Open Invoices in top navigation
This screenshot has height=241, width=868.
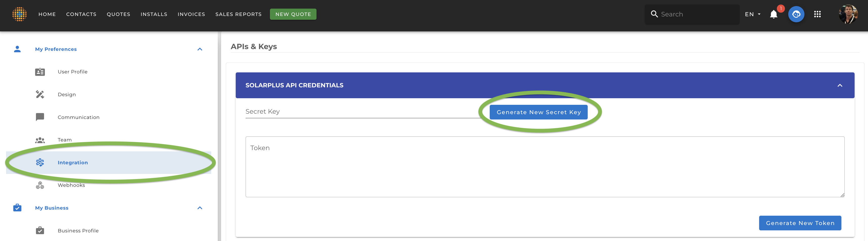[191, 14]
